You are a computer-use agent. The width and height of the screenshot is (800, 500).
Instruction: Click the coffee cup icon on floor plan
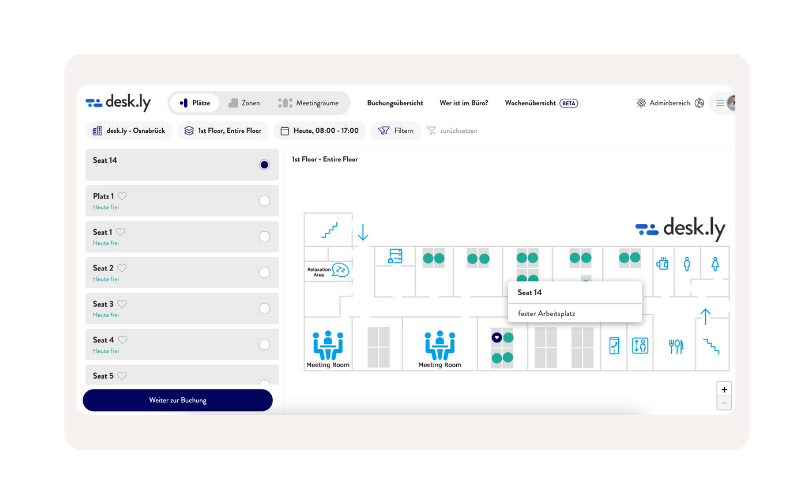click(662, 264)
